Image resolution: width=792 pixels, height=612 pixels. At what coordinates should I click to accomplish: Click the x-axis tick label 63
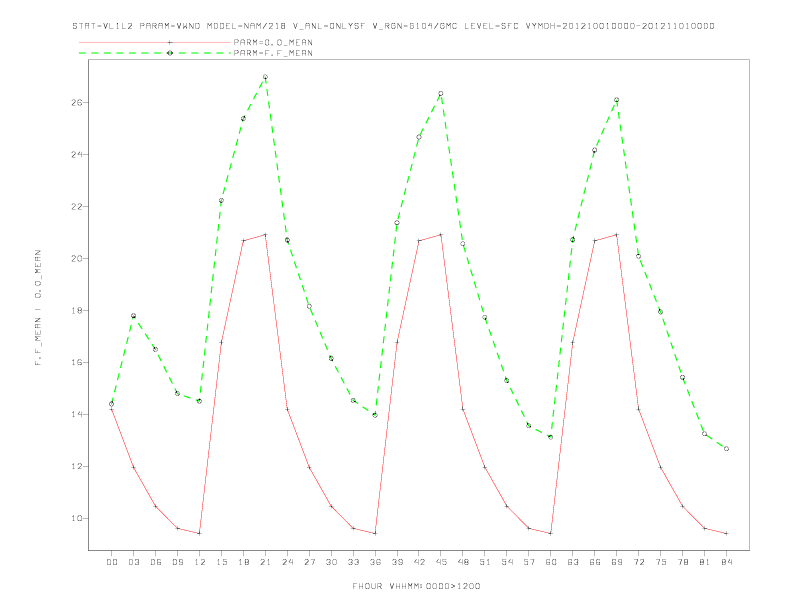[573, 562]
